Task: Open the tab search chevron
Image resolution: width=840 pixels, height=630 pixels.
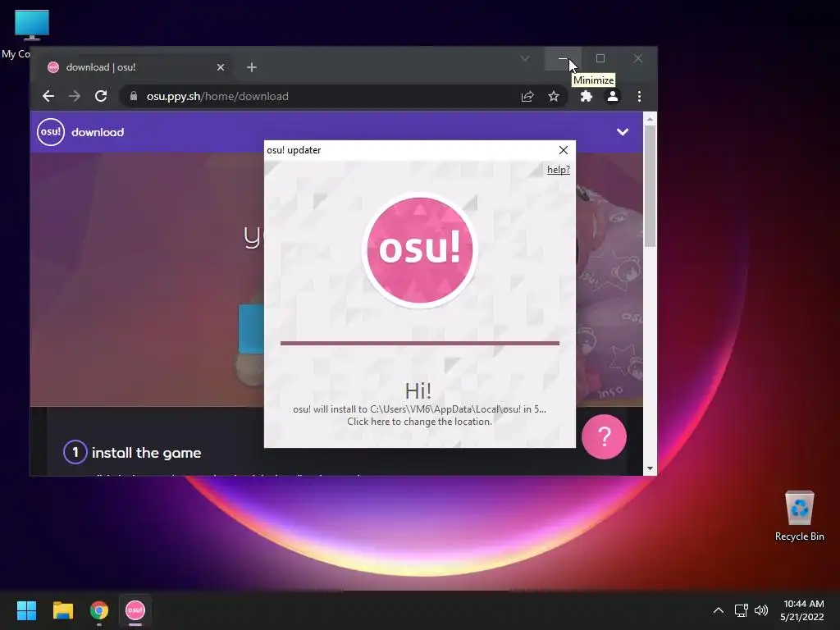Action: (525, 58)
